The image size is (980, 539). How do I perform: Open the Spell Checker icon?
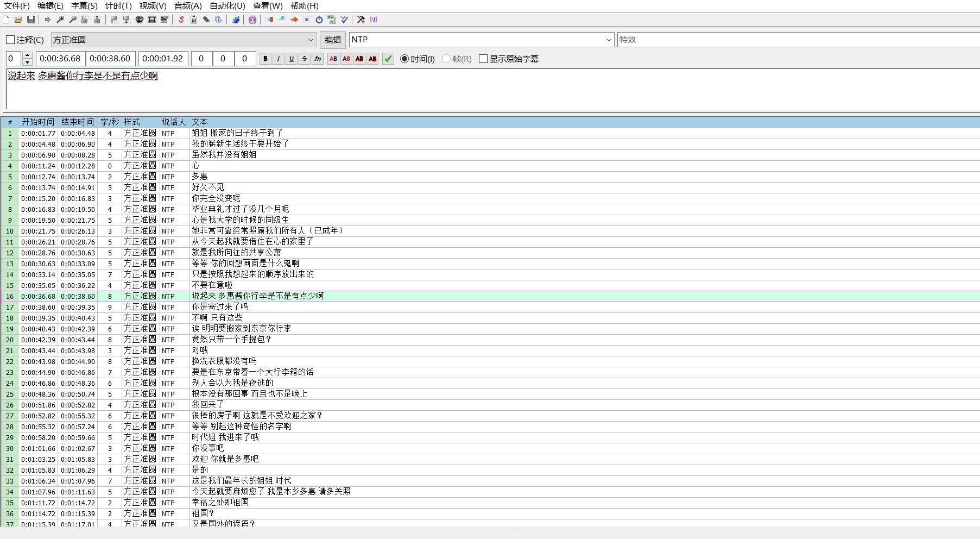coord(344,20)
